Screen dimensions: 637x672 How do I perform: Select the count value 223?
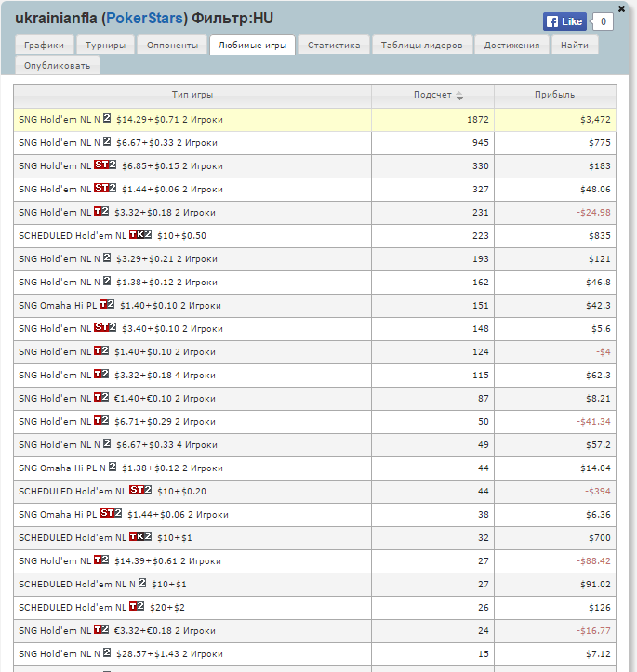481,236
